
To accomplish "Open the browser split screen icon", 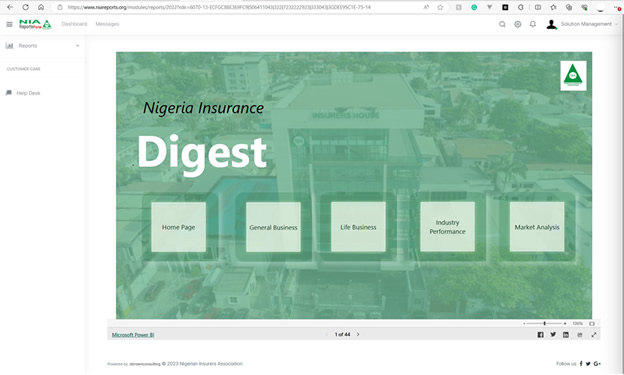I will pyautogui.click(x=538, y=7).
